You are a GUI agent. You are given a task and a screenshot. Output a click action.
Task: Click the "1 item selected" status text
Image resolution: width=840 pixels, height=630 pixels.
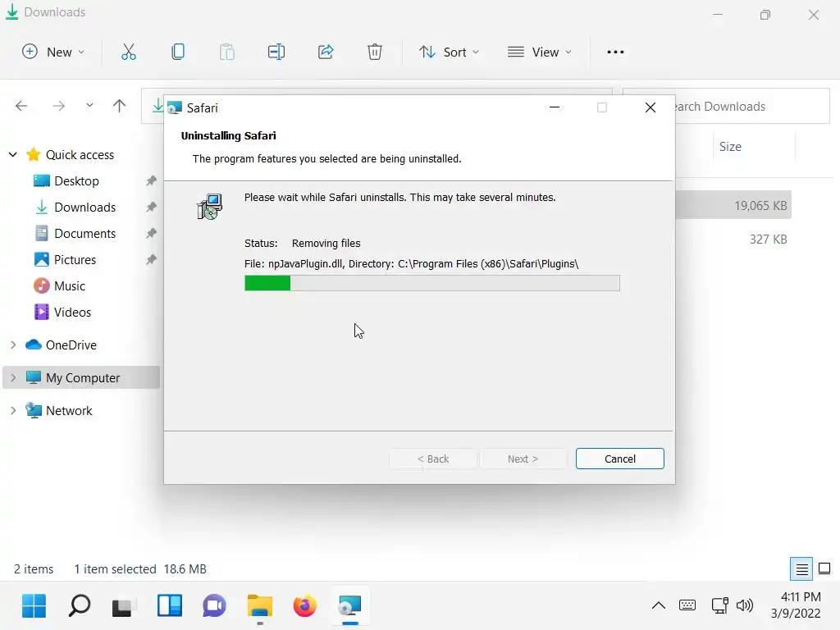tap(115, 569)
